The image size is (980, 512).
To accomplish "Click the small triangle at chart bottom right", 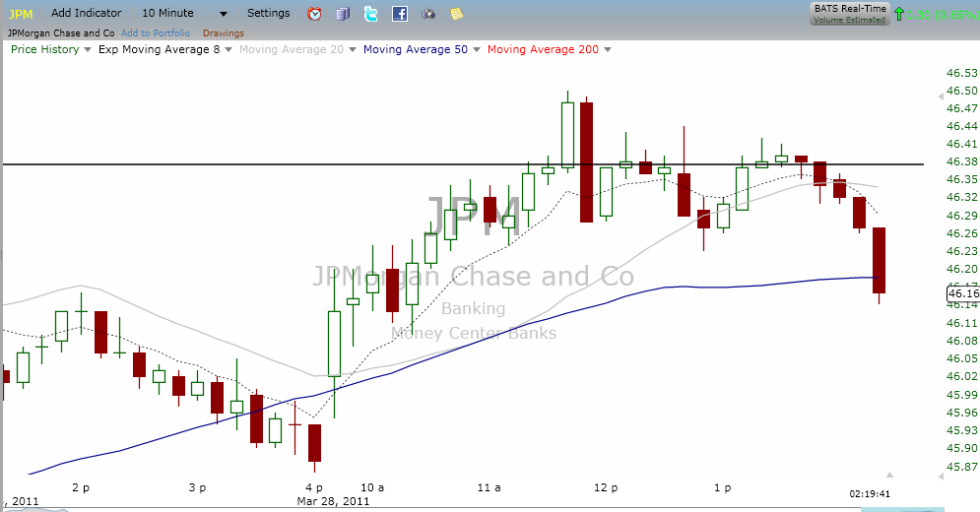I will [x=889, y=475].
